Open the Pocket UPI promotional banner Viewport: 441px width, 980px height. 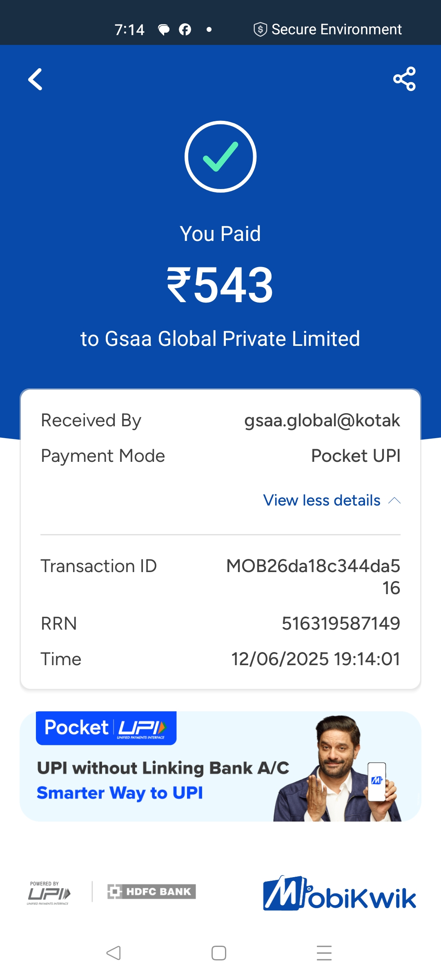pyautogui.click(x=220, y=766)
